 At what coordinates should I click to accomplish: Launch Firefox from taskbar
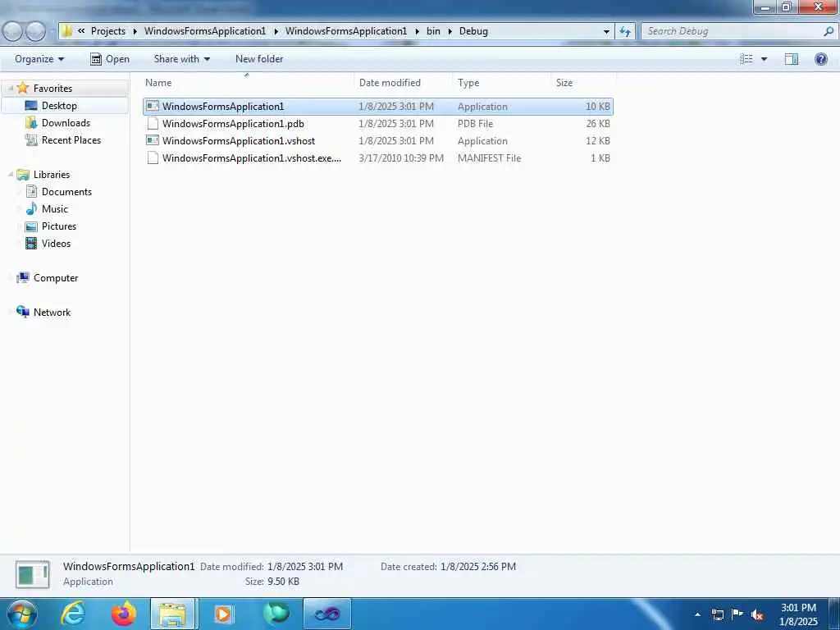(x=124, y=614)
